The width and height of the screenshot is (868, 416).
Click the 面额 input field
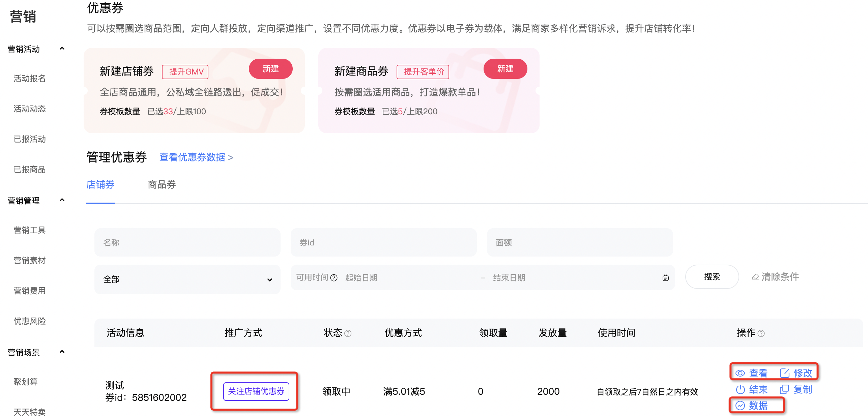pyautogui.click(x=580, y=242)
